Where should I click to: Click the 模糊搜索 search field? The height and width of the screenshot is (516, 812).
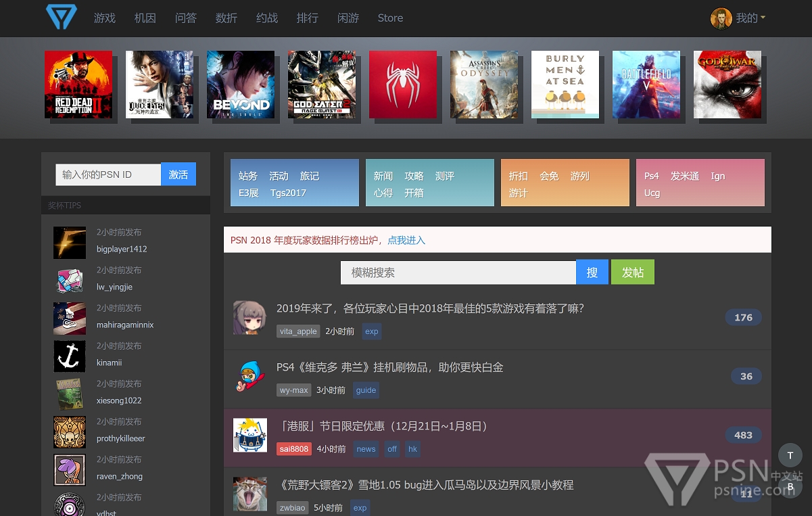click(x=458, y=273)
